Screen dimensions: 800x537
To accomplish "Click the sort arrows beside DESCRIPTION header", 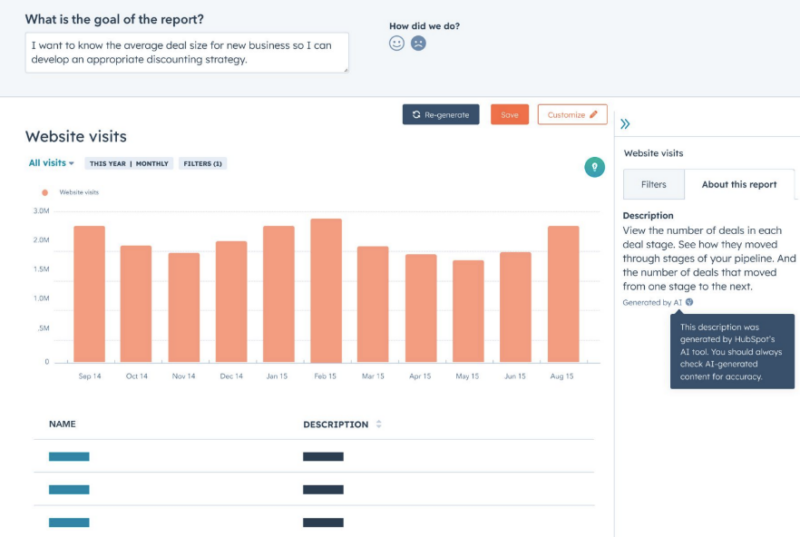I will pyautogui.click(x=379, y=424).
